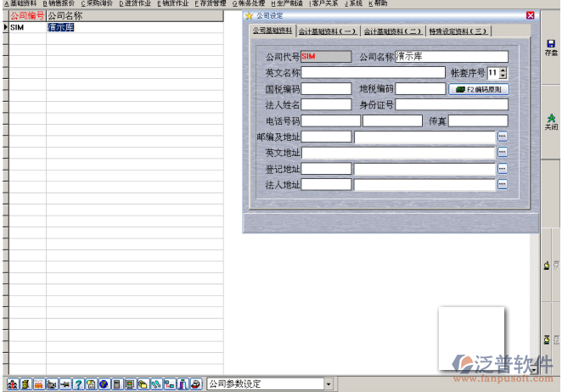Screen dimensions: 562x392
Task: Switch to 会计基础资料(一) tab
Action: click(327, 31)
